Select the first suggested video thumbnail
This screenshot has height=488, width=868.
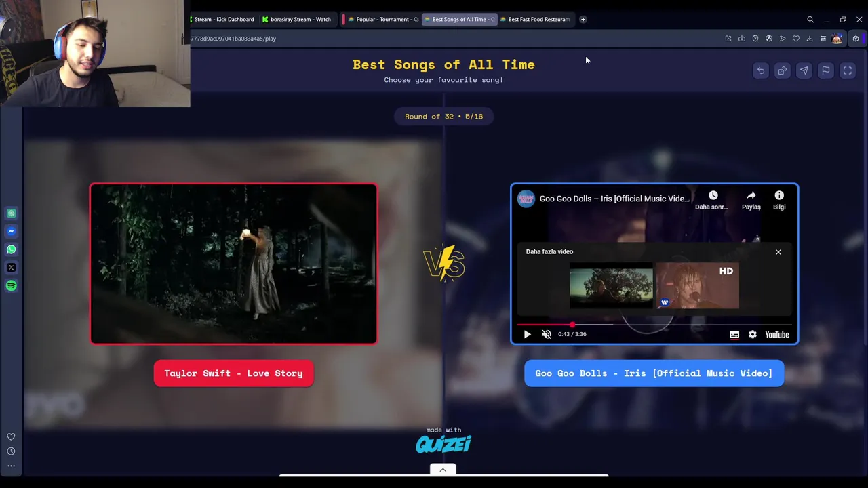pos(611,286)
